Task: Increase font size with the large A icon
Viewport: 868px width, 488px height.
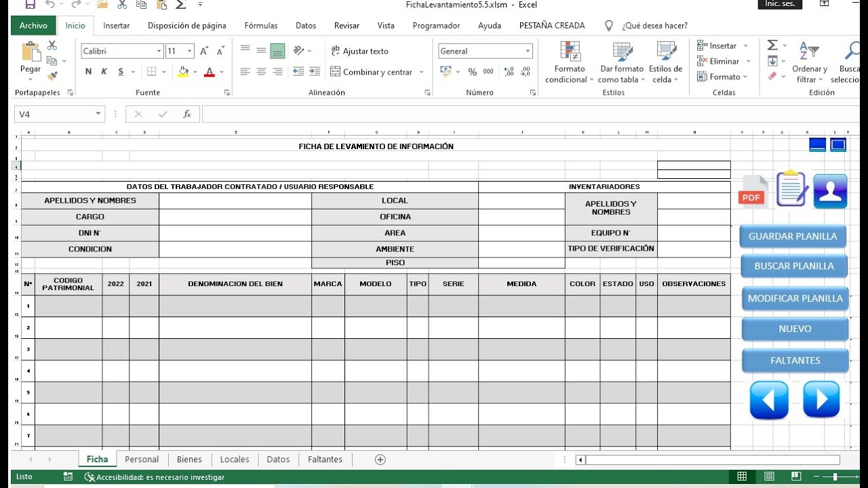Action: [204, 51]
